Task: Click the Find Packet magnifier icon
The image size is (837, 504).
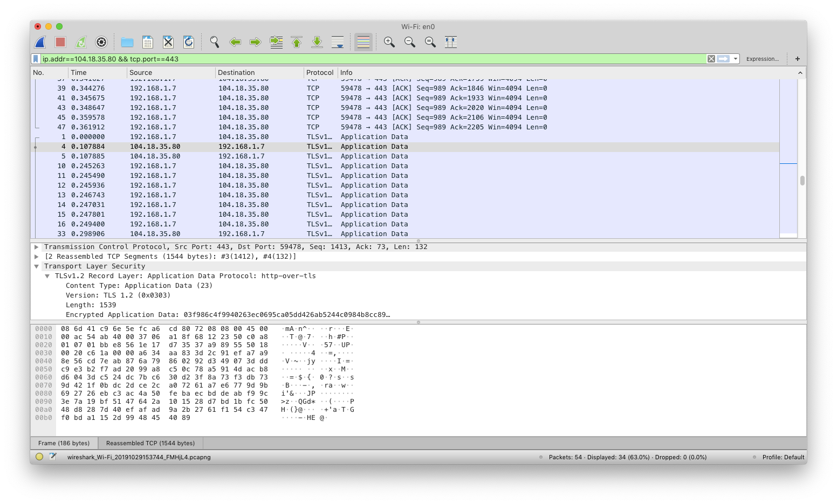Action: (x=215, y=42)
